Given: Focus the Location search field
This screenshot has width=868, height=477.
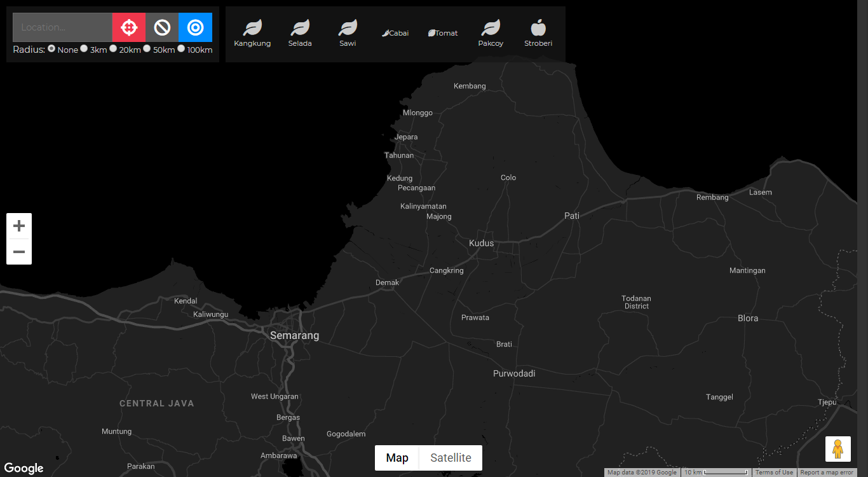Looking at the screenshot, I should (x=62, y=27).
